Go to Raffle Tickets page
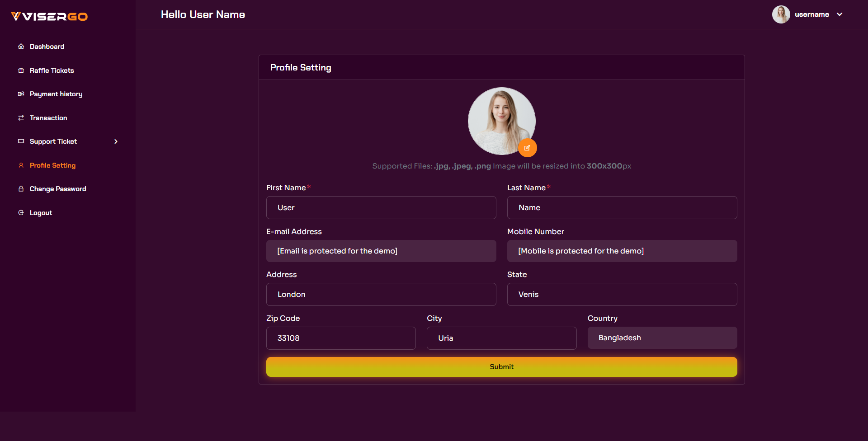This screenshot has height=441, width=868. pyautogui.click(x=52, y=70)
